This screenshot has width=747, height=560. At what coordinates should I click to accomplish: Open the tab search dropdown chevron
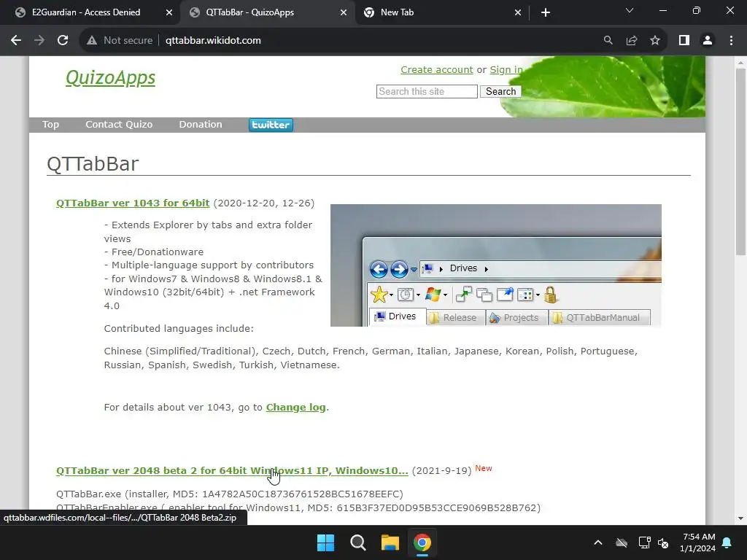coord(630,10)
